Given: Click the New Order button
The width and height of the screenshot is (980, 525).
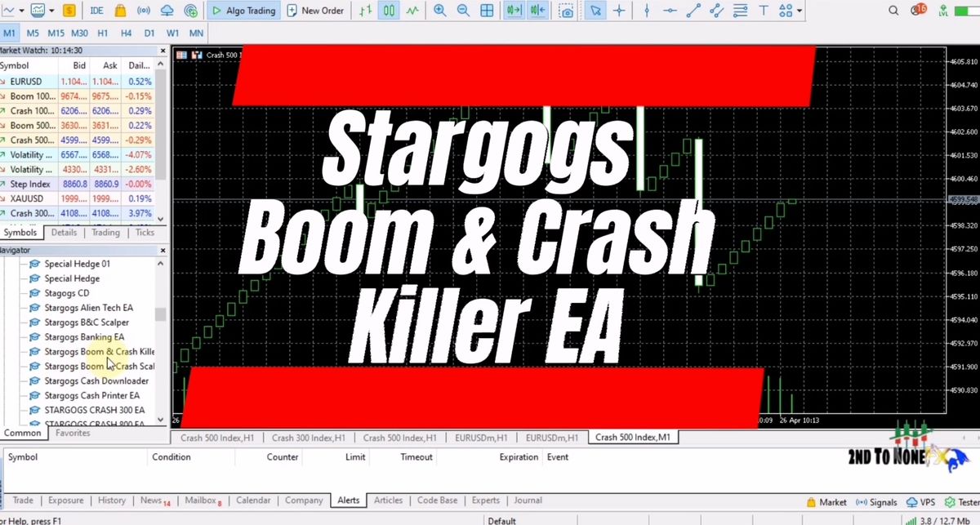Looking at the screenshot, I should [316, 11].
